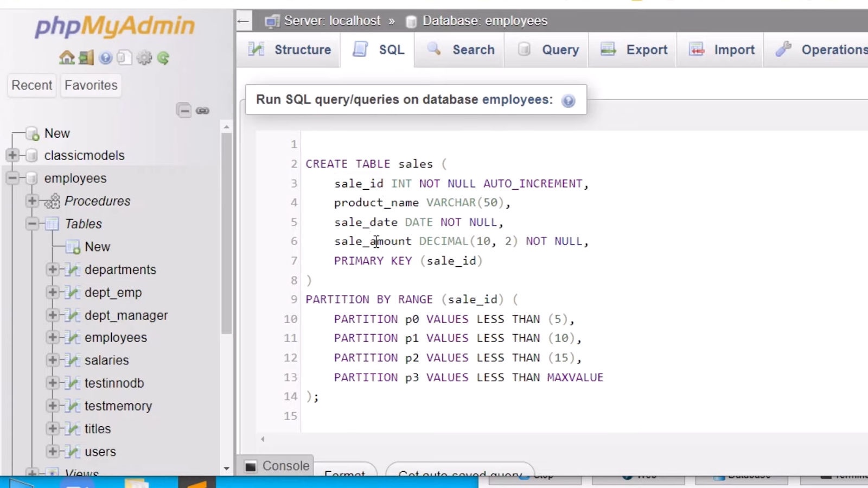
Task: Open the Export tab
Action: tap(633, 50)
